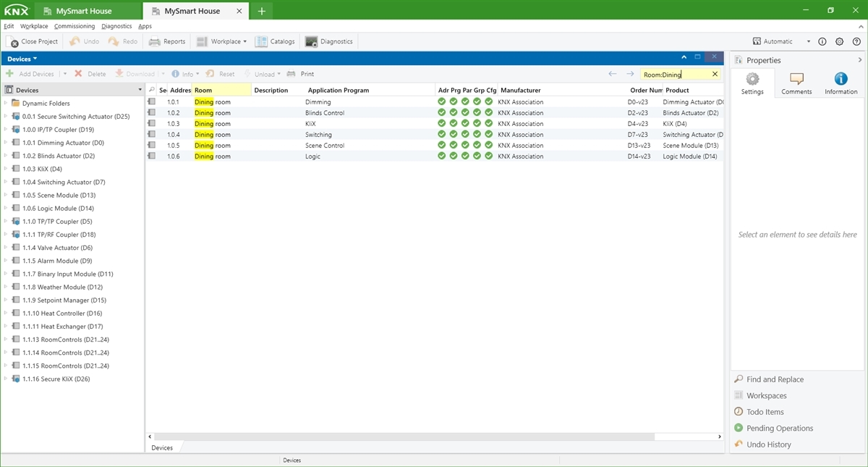Screen dimensions: 868x467
Task: Click the Print icon
Action: (x=292, y=74)
